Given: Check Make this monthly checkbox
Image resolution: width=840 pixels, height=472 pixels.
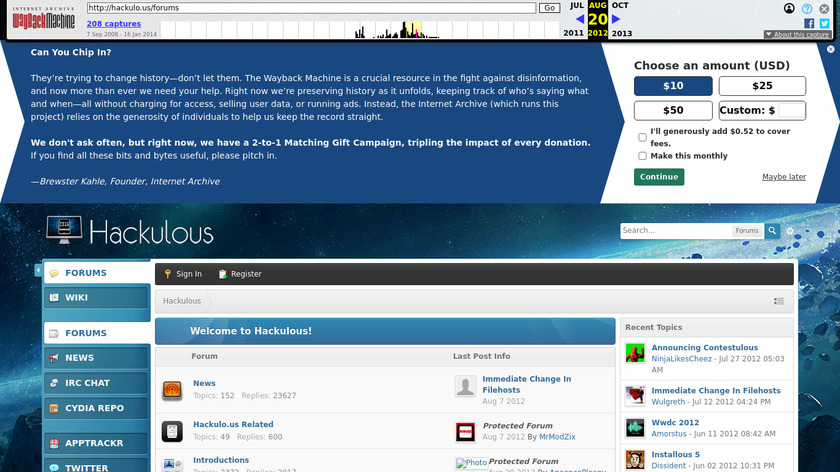Looking at the screenshot, I should [642, 156].
